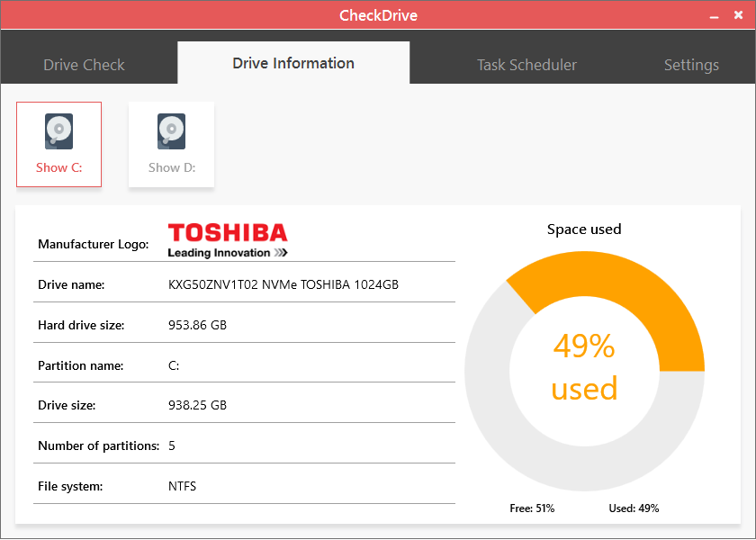This screenshot has width=756, height=540.
Task: Click the drive name value KXG50ZNV1T02
Action: (x=283, y=284)
